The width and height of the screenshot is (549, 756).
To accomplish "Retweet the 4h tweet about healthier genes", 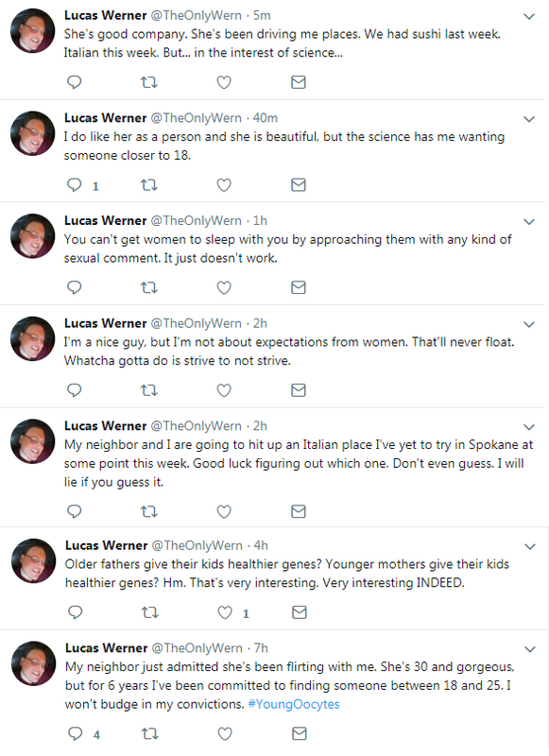I will 150,612.
